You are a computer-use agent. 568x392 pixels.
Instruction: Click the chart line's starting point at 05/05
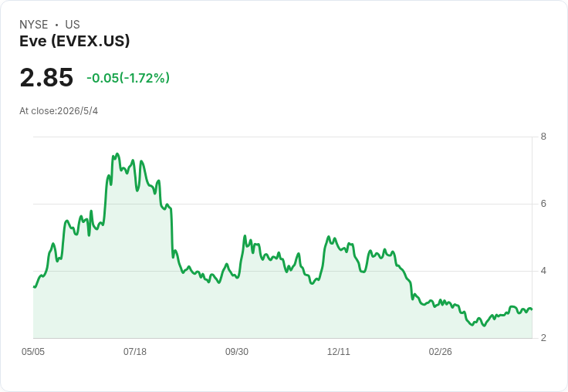pos(34,287)
